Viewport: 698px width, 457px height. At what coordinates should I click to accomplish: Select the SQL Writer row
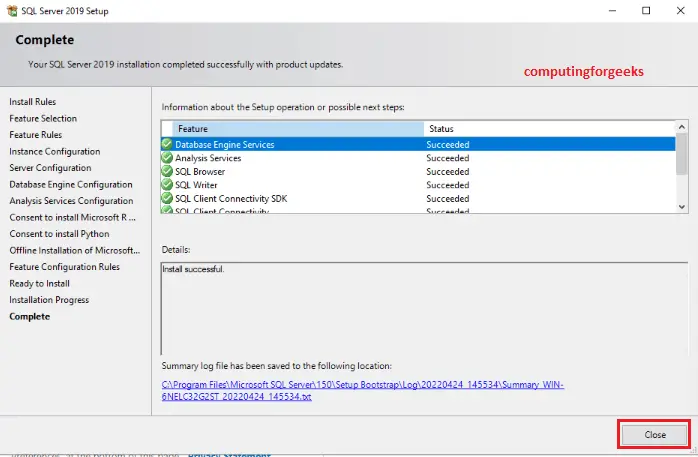418,185
